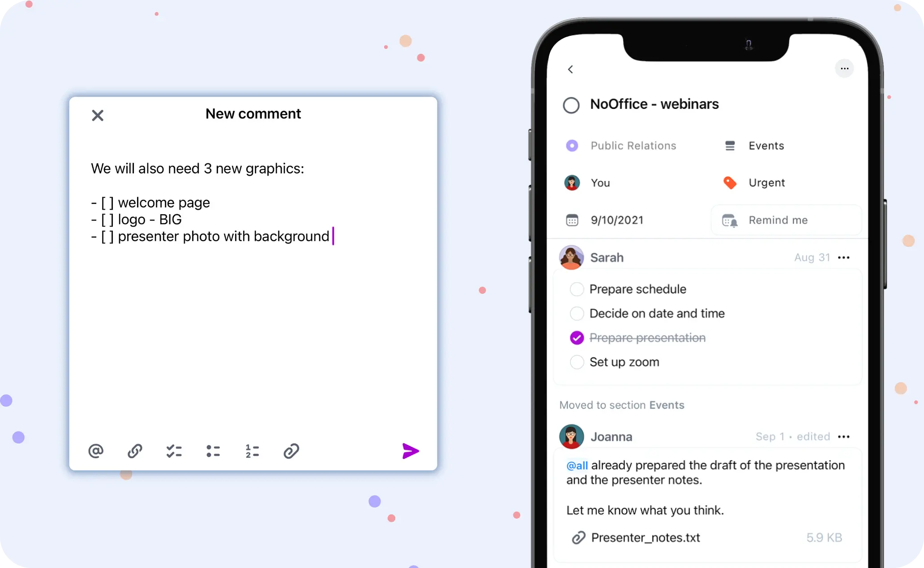Viewport: 924px width, 568px height.
Task: Toggle the Set up zoom task checkbox
Action: tap(576, 361)
